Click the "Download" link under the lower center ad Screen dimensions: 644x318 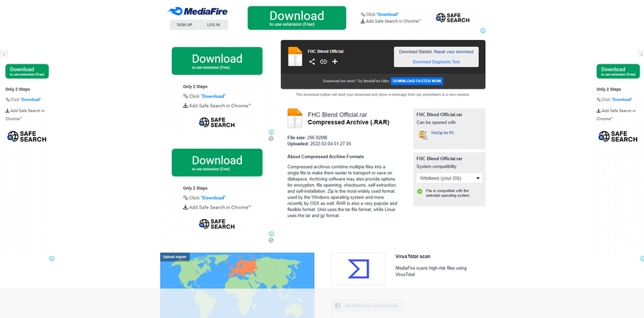(213, 198)
